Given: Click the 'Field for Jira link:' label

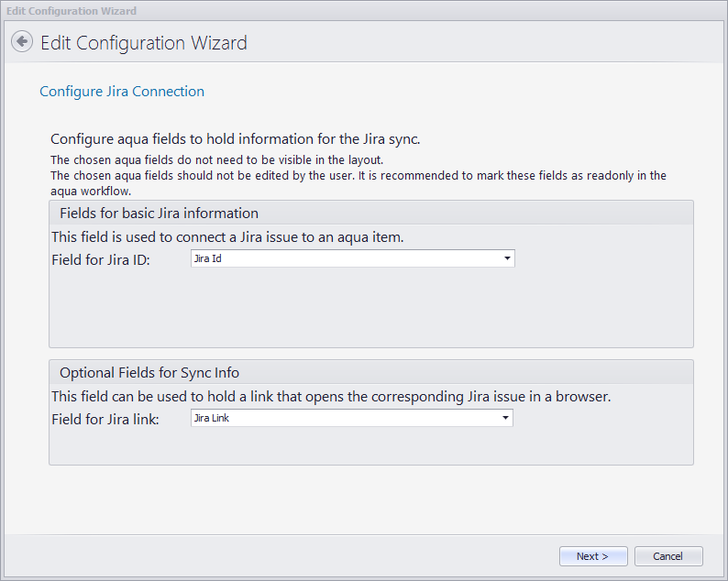Looking at the screenshot, I should 105,419.
